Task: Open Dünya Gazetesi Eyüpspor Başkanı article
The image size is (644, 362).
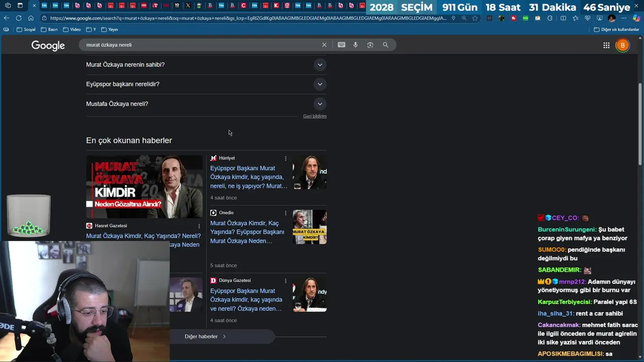Action: 246,300
